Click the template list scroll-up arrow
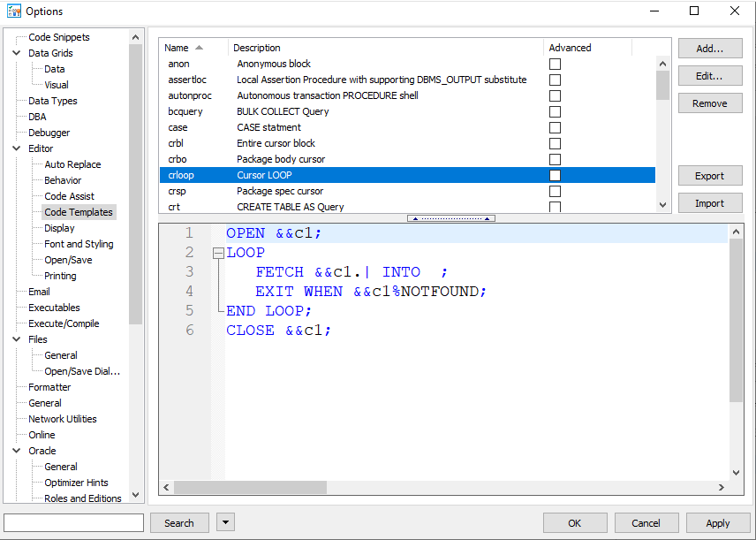756x540 pixels. point(663,64)
